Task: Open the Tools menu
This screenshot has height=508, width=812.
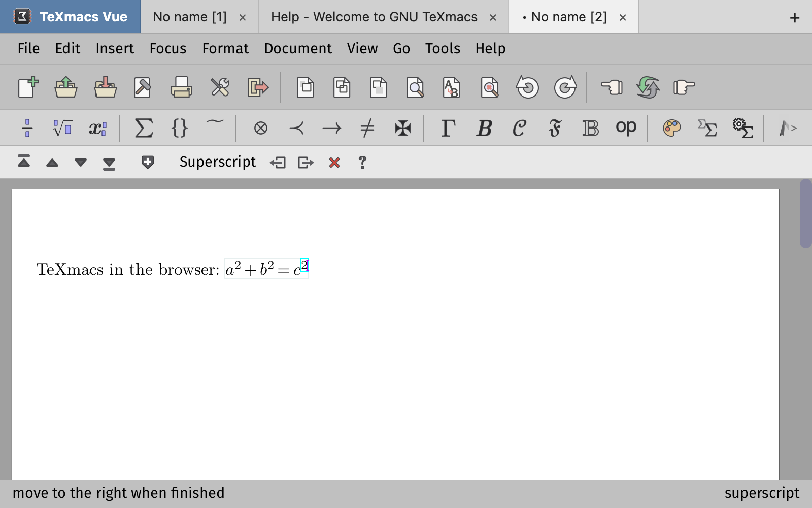Action: point(443,49)
